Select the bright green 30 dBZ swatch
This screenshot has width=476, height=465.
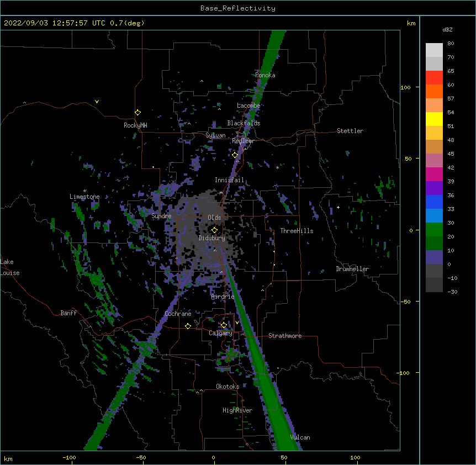(x=434, y=230)
